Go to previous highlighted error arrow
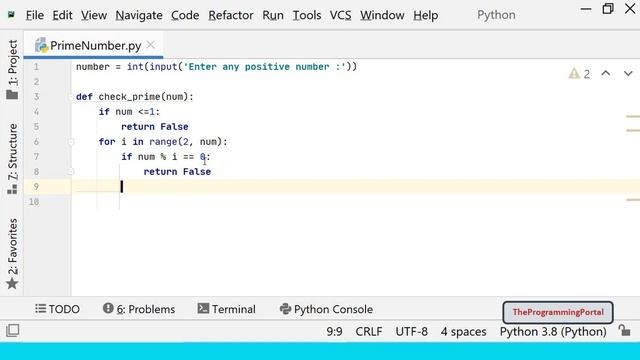Screen dimensions: 640x360 [606, 73]
